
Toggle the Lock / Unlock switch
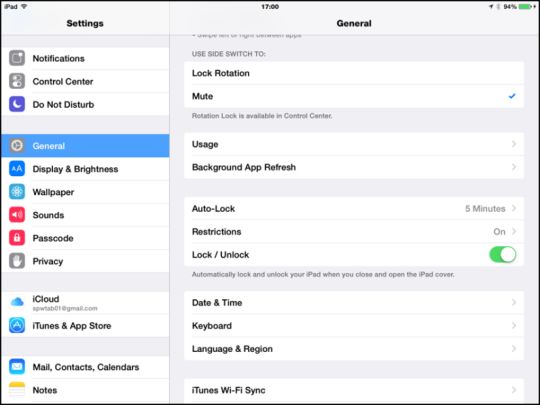click(502, 255)
